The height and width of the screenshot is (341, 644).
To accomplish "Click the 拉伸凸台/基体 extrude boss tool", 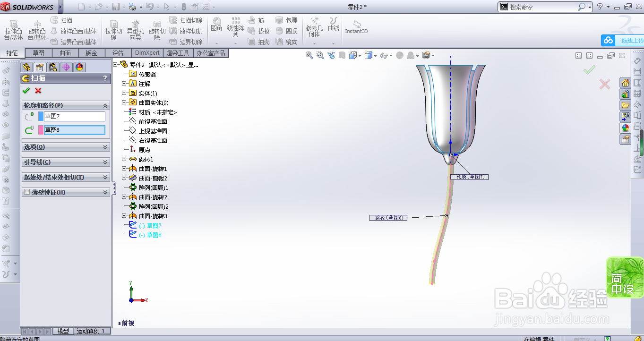I will coord(13,30).
